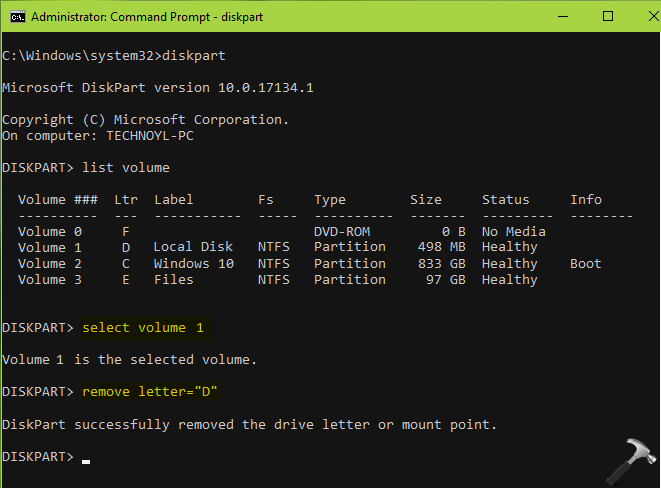Click the 'Volume 1 is the selected volume' message
This screenshot has height=488, width=661.
click(130, 360)
